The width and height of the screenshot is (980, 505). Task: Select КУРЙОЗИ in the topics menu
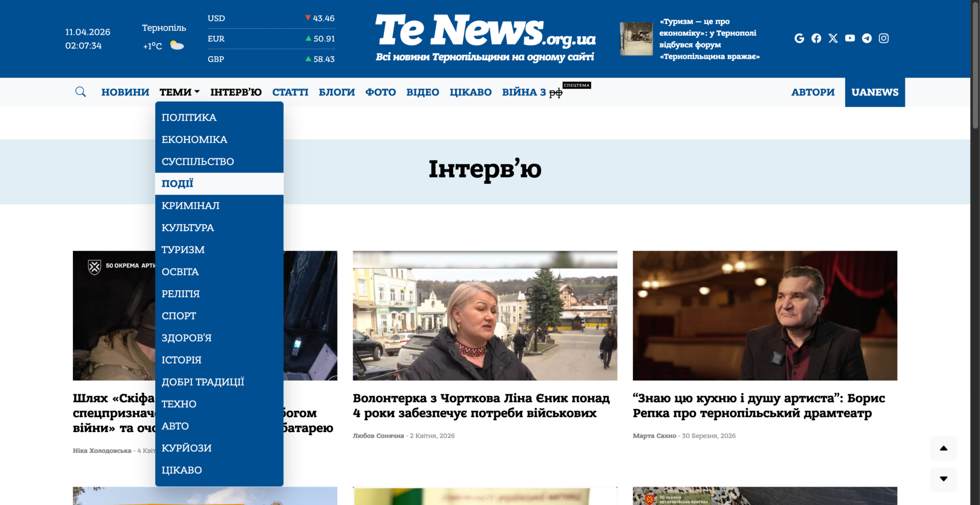point(219,448)
